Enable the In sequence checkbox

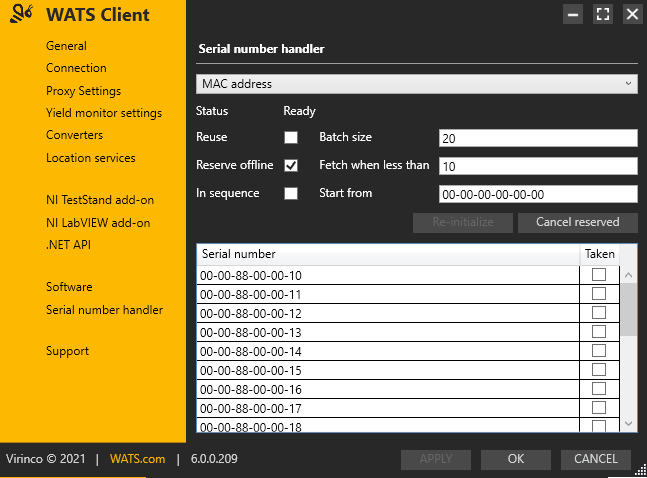click(291, 193)
